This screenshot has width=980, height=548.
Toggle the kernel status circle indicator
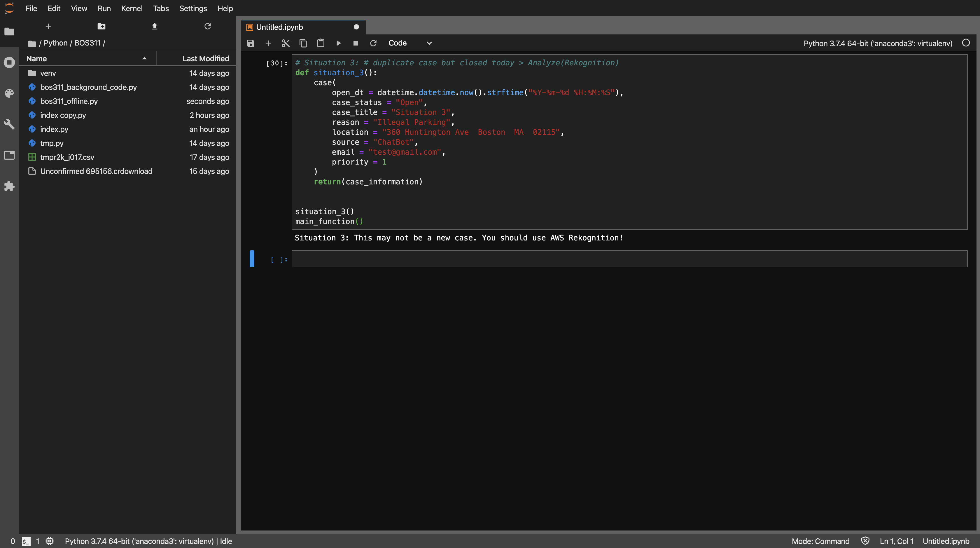965,43
